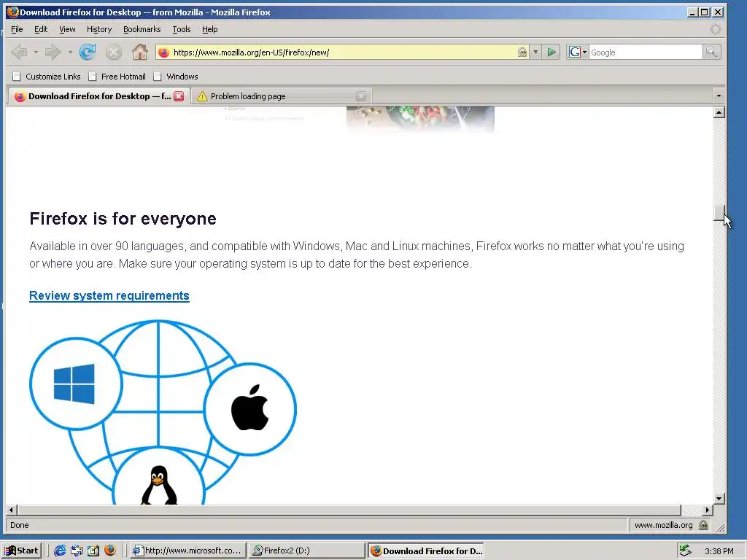Click the vertical scrollbar down arrow
Screen dimensions: 747x560
pos(719,499)
